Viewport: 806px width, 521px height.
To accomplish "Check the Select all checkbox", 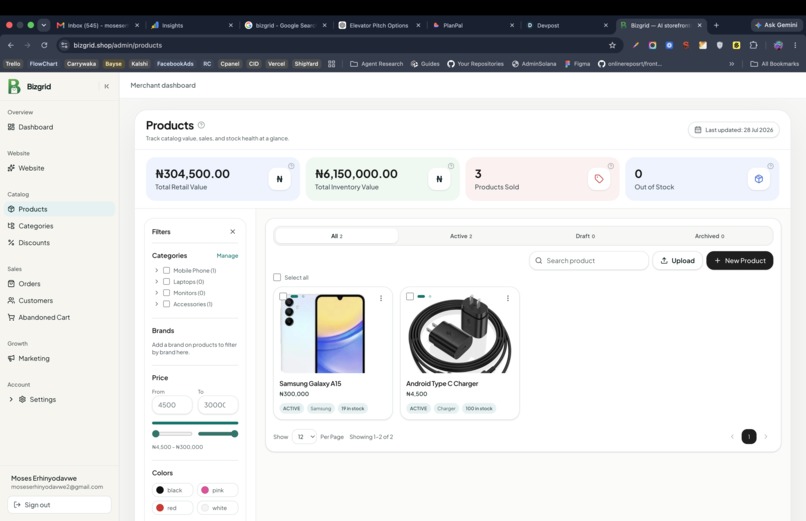I will 277,277.
